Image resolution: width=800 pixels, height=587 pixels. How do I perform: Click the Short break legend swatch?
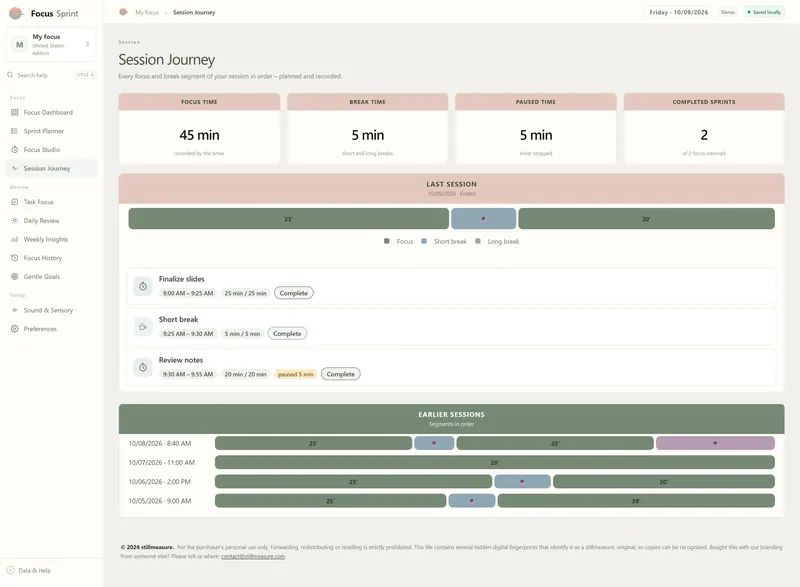click(x=424, y=241)
